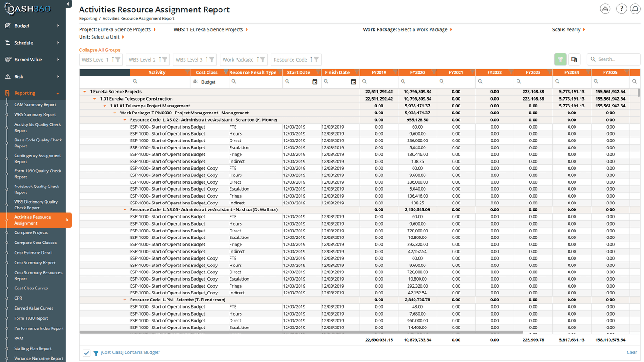This screenshot has height=362, width=644.
Task: Expand the Earned Value sidebar menu
Action: click(58, 60)
